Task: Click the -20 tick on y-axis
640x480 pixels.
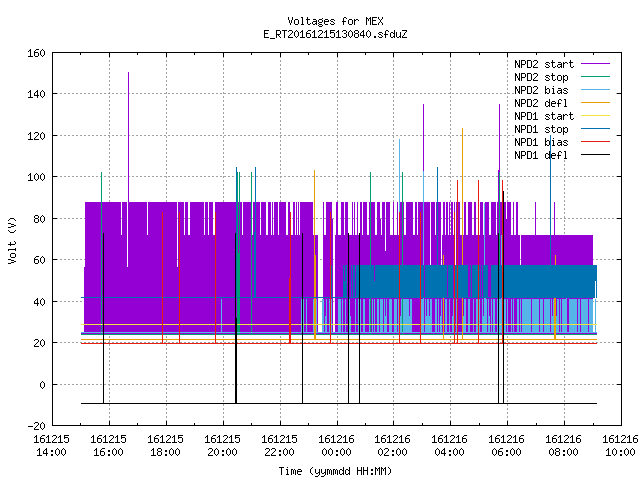Action: coord(36,426)
